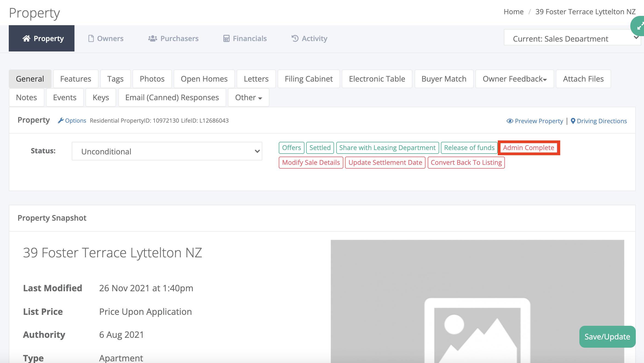Open the Status dropdown showing Unconditional
Screen dimensions: 644x363
point(167,151)
